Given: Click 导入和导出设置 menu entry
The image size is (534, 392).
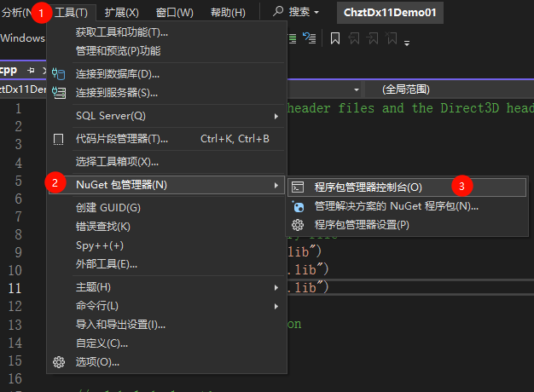Looking at the screenshot, I should 120,325.
